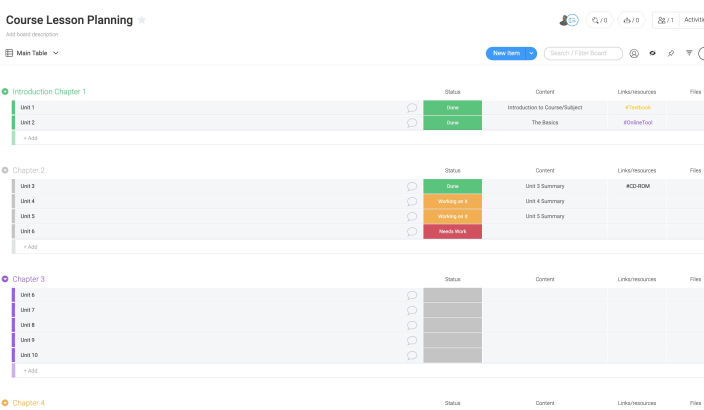Open the board subscribers avatar icon
Screen dimensions: 704x410
(x=568, y=20)
